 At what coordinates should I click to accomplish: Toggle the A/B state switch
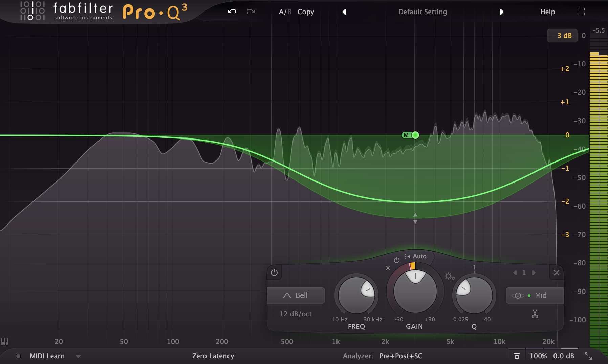[x=285, y=12]
